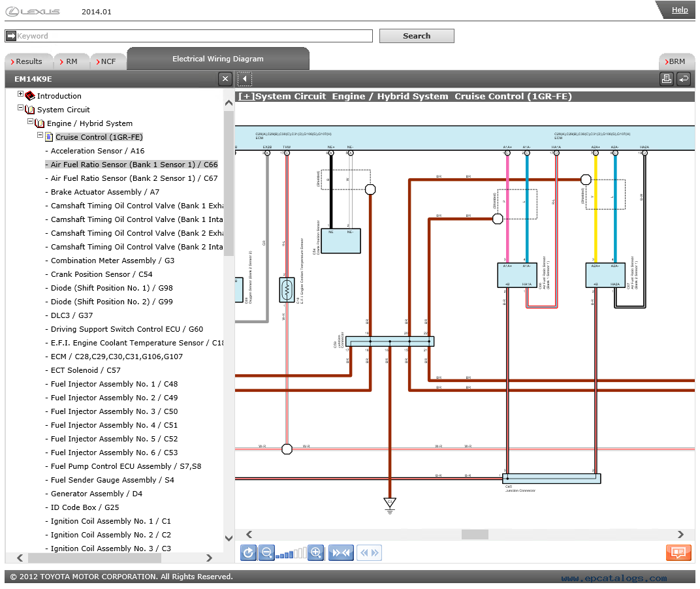
Task: Zoom out with the minus magnifier
Action: pyautogui.click(x=266, y=553)
